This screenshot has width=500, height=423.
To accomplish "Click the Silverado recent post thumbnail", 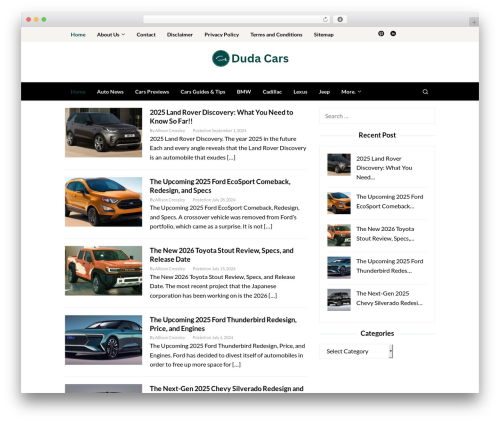I will tap(339, 300).
